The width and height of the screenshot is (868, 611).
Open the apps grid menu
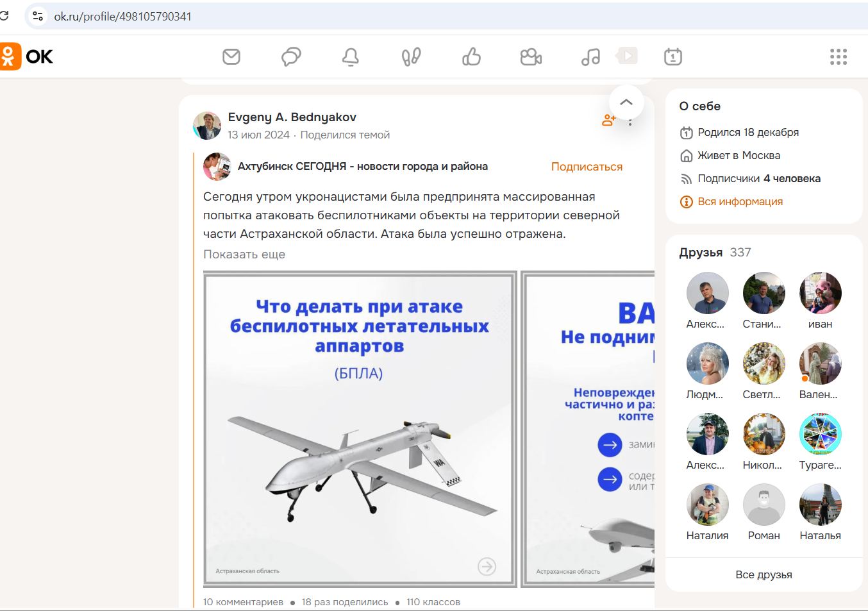[838, 56]
